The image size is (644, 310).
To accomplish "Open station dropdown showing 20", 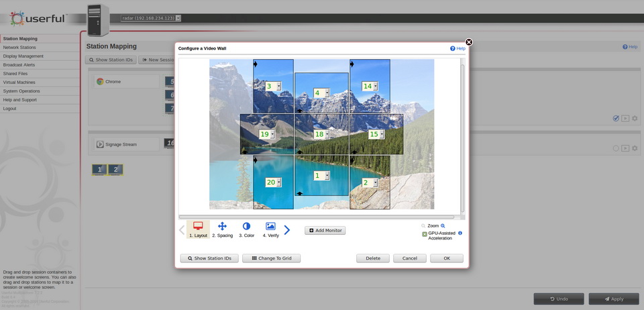I will 273,183.
